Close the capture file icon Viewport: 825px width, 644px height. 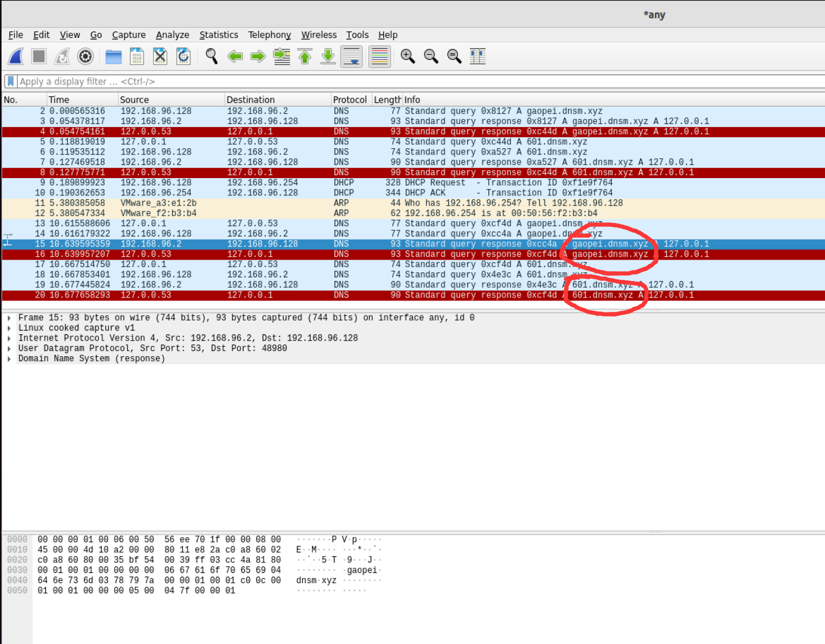pos(160,56)
